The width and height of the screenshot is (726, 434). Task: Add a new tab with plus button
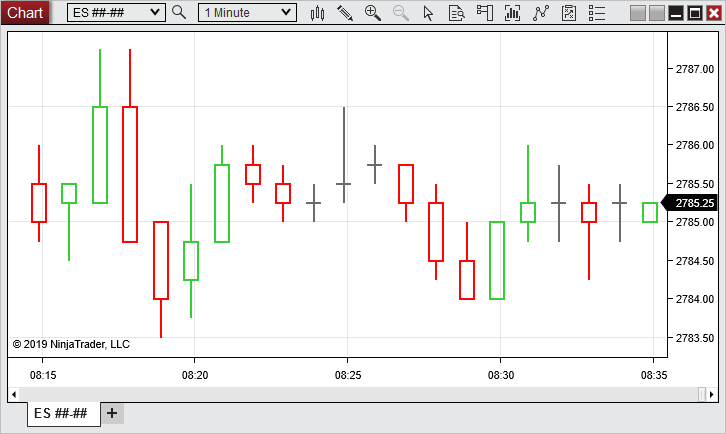tap(112, 413)
